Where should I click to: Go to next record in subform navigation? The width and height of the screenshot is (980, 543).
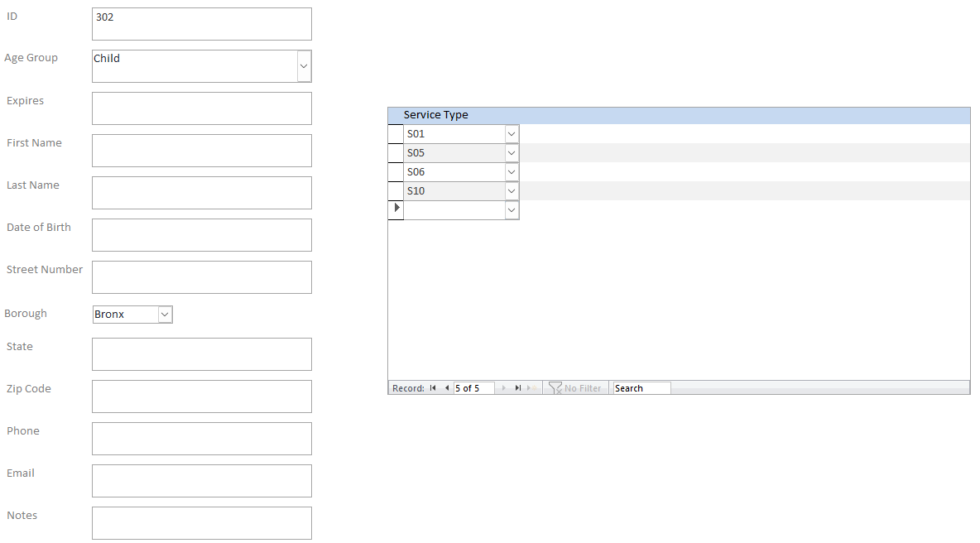tap(504, 388)
